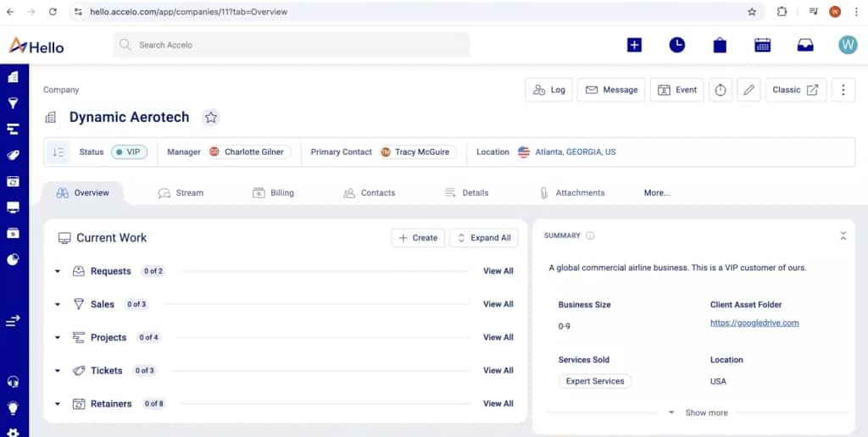Switch to the Attachments tab
Screen dimensions: 868x437
(572, 193)
